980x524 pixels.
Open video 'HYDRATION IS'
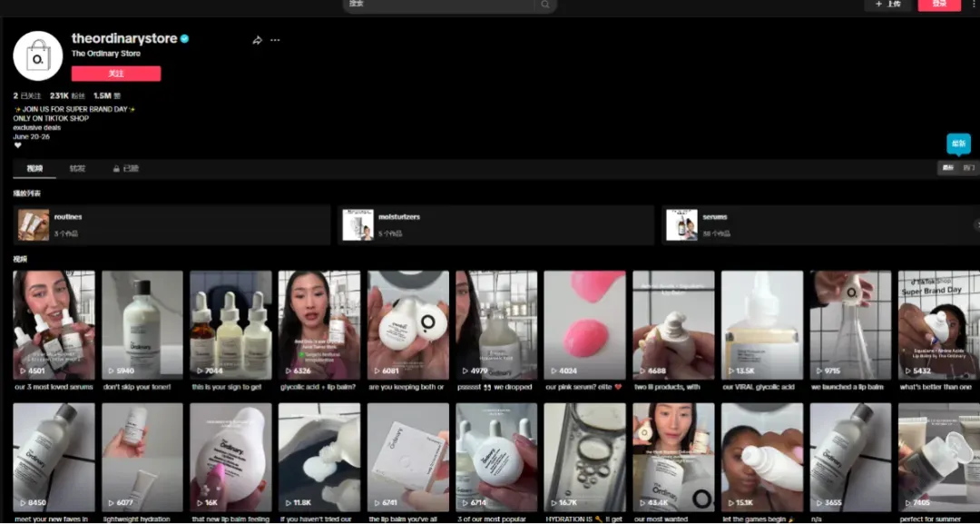tap(585, 458)
